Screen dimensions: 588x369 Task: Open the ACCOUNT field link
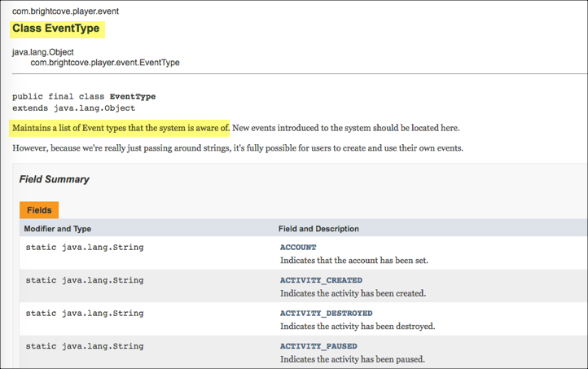point(298,247)
